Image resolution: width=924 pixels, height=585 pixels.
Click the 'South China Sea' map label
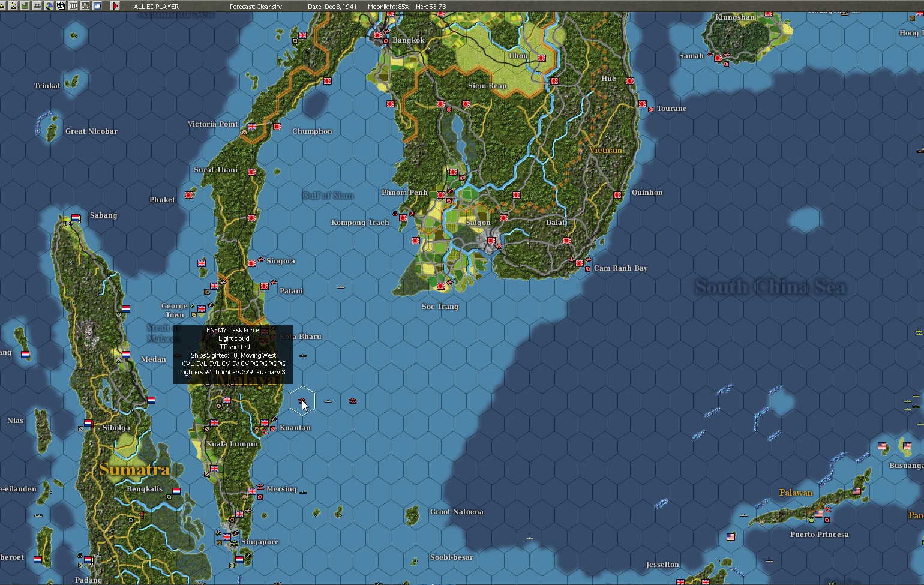coord(770,287)
